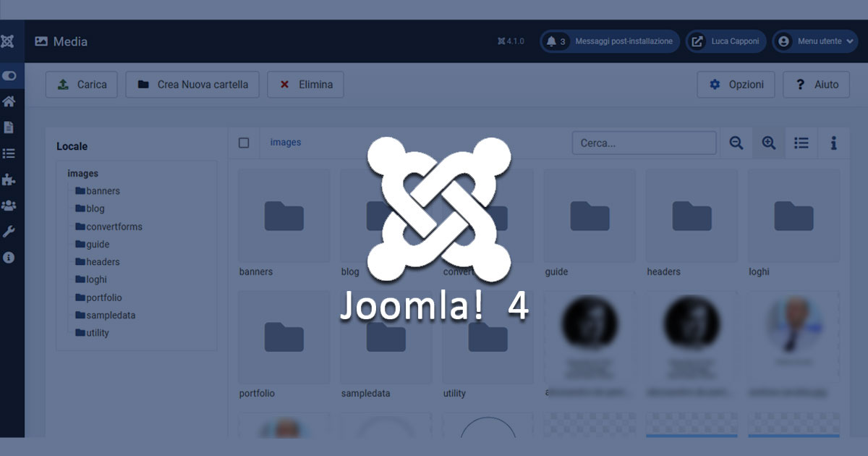Open the System wrench sidebar icon
This screenshot has height=456, width=868.
(x=9, y=232)
